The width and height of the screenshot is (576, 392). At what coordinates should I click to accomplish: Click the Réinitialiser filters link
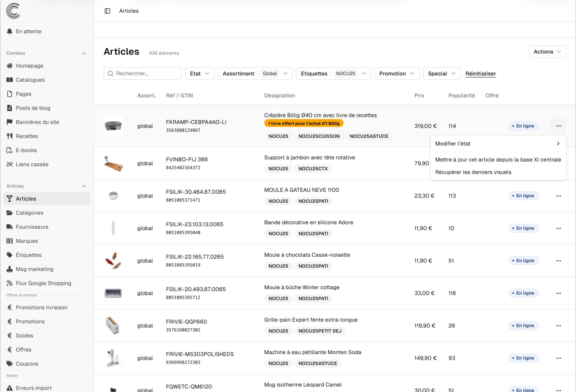(x=481, y=73)
